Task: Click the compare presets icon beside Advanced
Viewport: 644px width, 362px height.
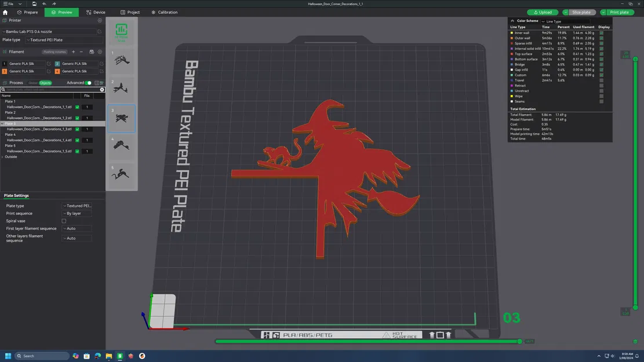Action: click(102, 83)
